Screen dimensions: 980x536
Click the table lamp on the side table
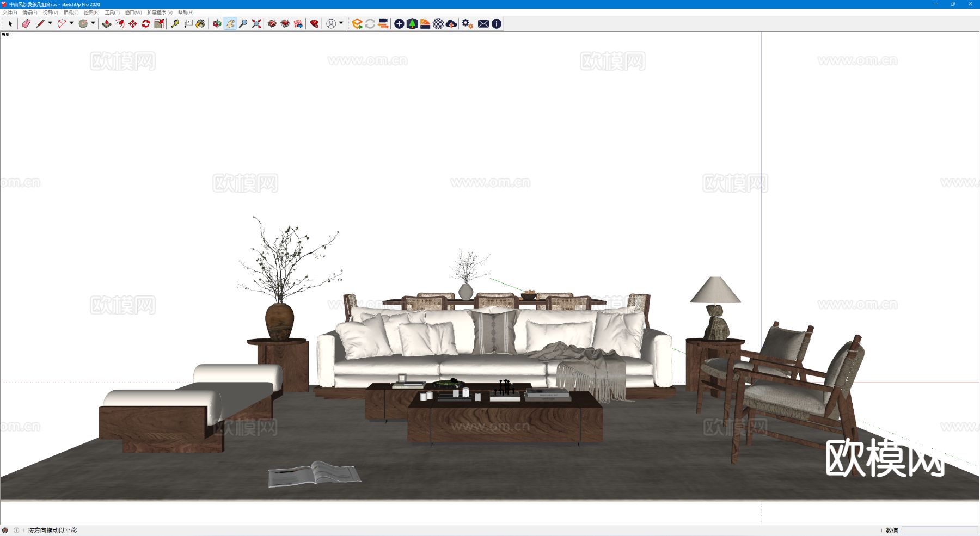coord(715,308)
